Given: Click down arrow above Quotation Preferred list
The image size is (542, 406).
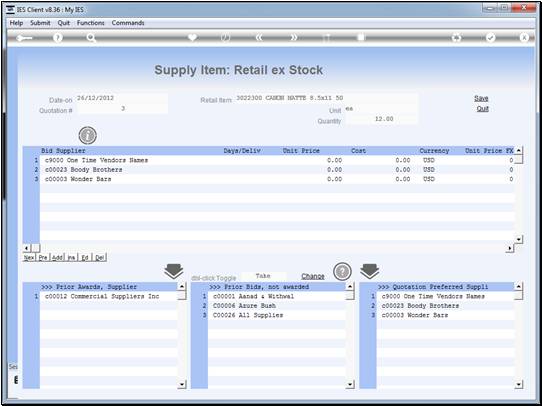Looking at the screenshot, I should (x=370, y=272).
